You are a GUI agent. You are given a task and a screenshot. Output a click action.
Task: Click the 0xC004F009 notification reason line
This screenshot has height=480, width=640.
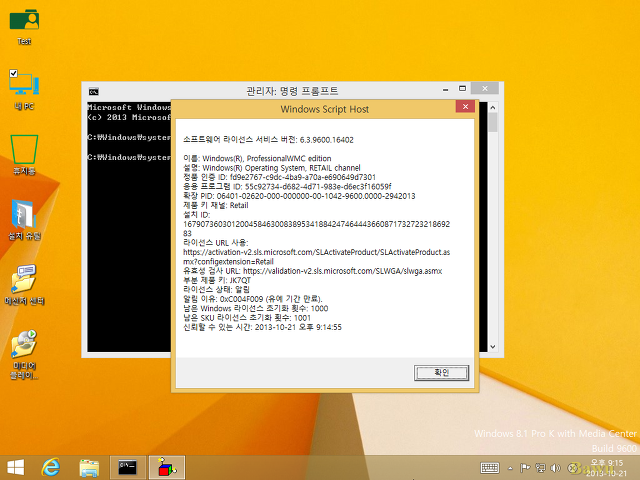253,299
